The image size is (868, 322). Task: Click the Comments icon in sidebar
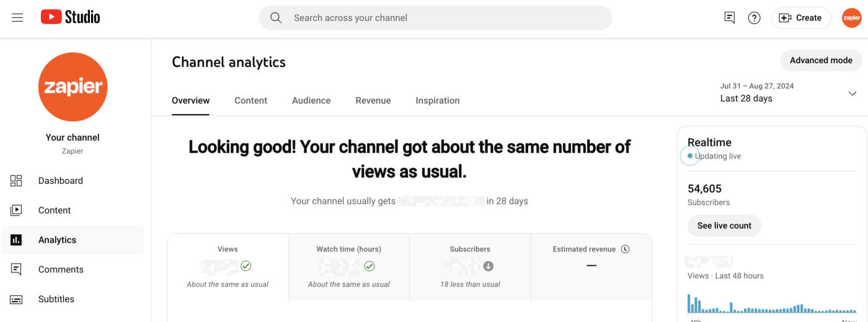click(16, 269)
